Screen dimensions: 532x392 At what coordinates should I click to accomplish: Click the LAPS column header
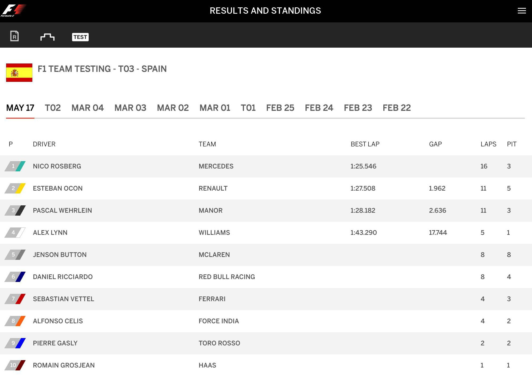point(488,144)
